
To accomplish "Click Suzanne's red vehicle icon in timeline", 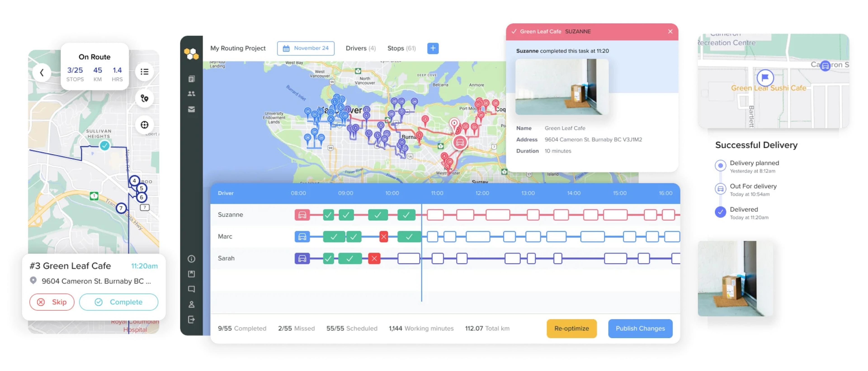I will pyautogui.click(x=302, y=215).
